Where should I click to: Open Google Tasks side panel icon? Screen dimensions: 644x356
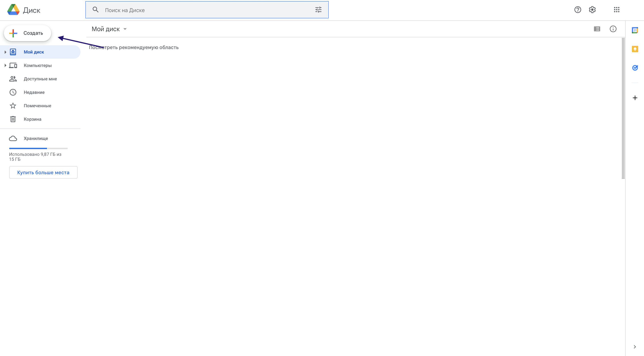click(635, 68)
